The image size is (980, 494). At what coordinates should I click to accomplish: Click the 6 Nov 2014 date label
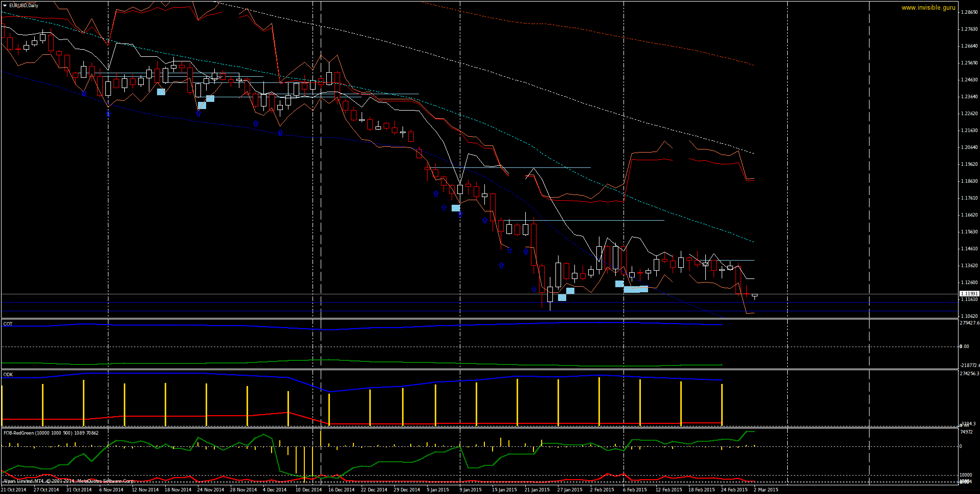pyautogui.click(x=112, y=489)
